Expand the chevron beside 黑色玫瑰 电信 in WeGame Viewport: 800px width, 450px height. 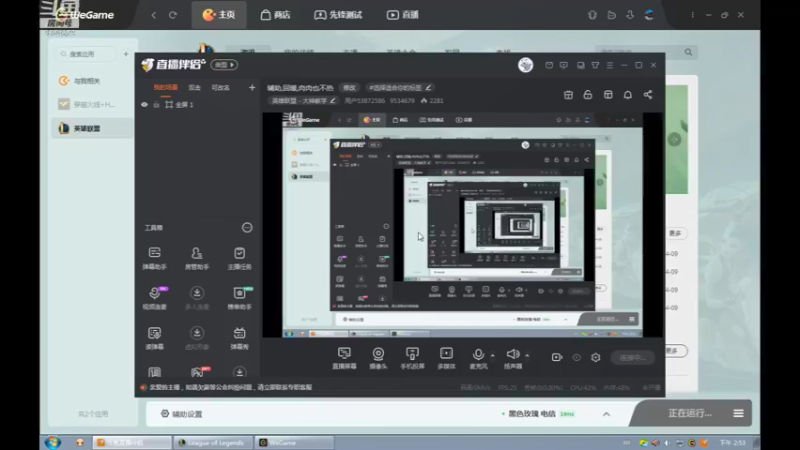click(x=606, y=414)
